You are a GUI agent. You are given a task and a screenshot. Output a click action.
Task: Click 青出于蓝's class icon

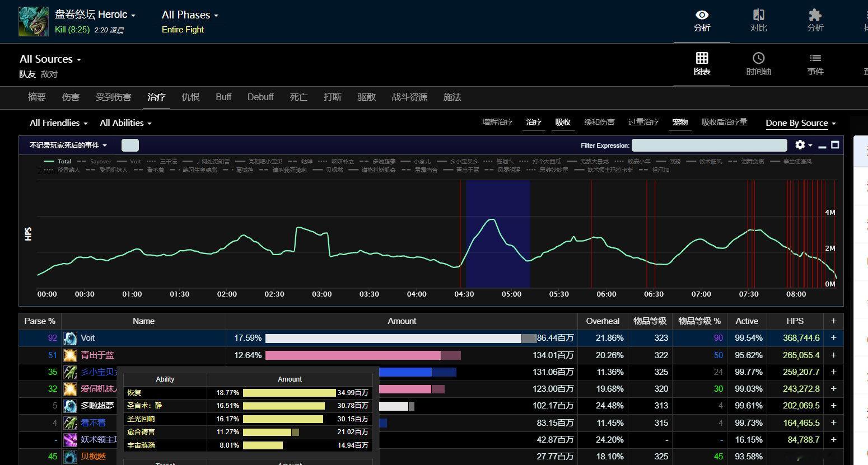[70, 355]
